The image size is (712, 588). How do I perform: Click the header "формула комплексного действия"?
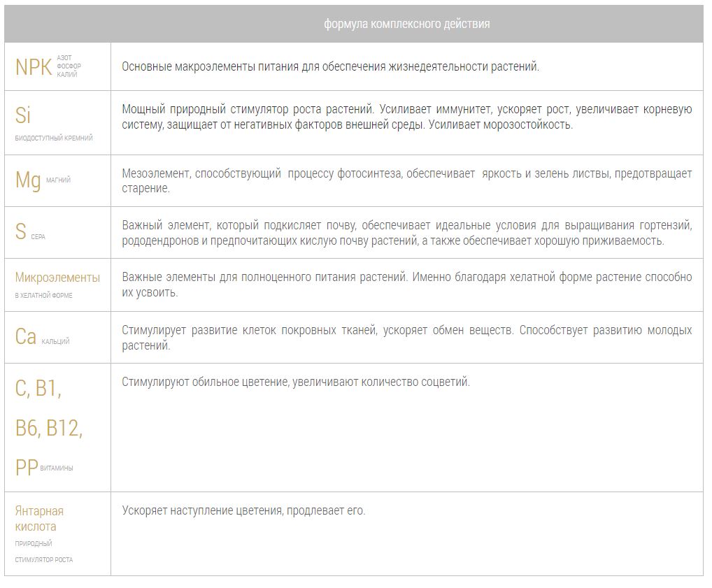point(406,24)
